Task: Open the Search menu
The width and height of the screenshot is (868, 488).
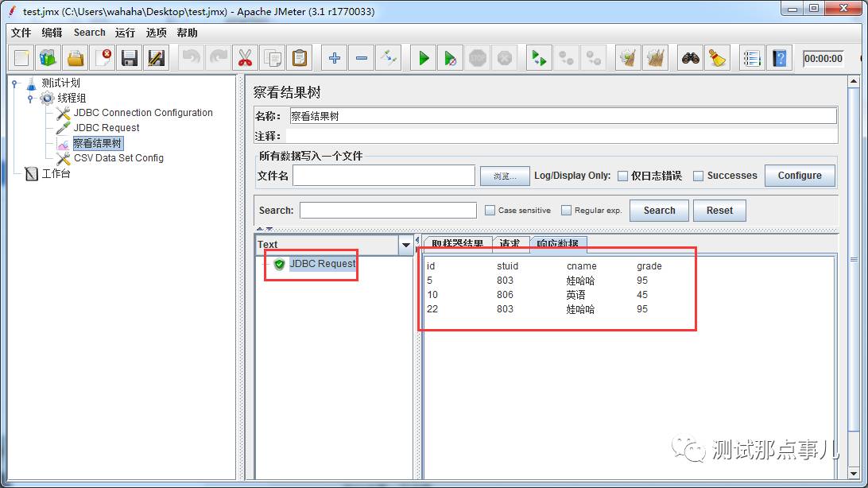Action: tap(90, 33)
